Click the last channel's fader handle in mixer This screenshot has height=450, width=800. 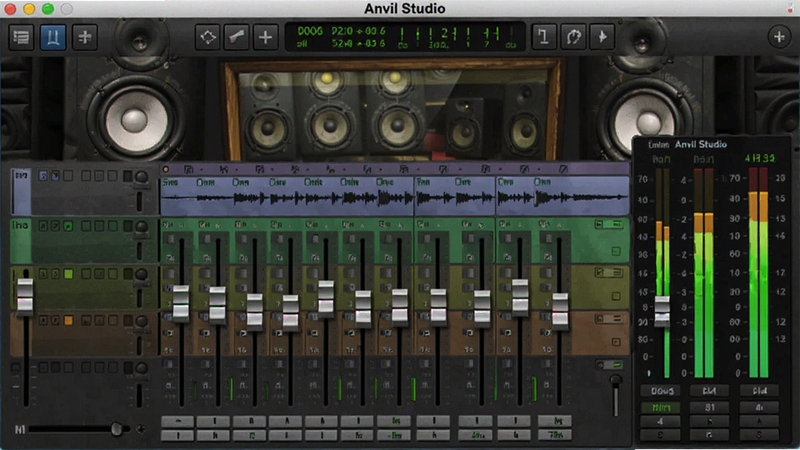560,310
